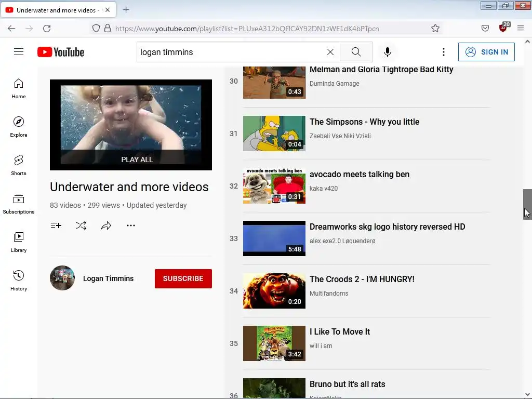Click the Madagascar I Like To Move It thumbnail
This screenshot has height=399, width=532.
[274, 343]
